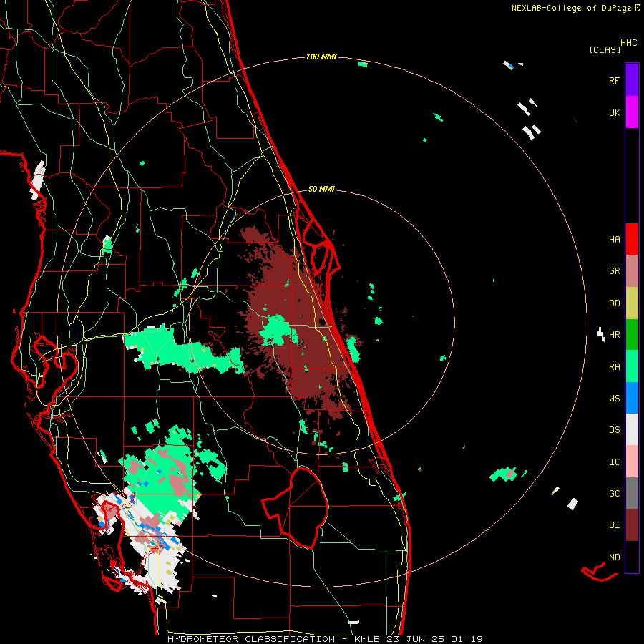644x644 pixels.
Task: Click the HHC product label
Action: pyautogui.click(x=629, y=43)
